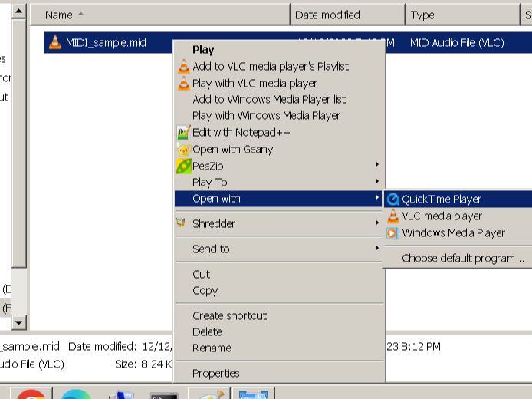Choose Cut from the context menu

[280, 274]
